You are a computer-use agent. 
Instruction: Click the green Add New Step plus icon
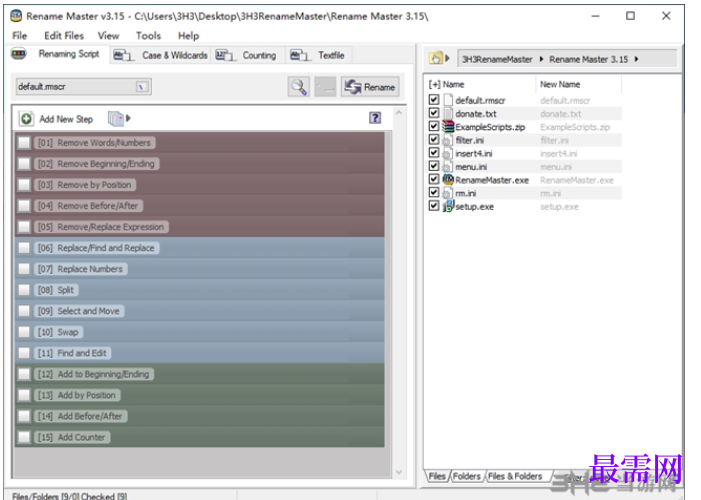click(x=26, y=119)
